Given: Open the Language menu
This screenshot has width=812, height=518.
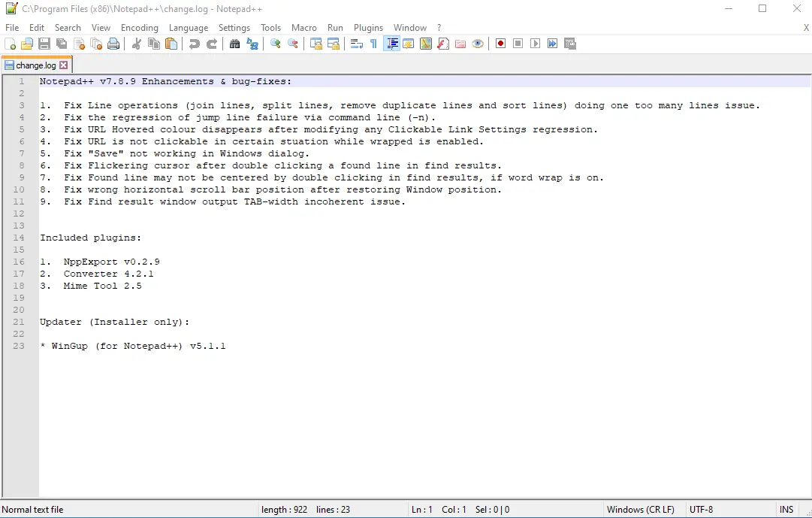Looking at the screenshot, I should pos(189,28).
